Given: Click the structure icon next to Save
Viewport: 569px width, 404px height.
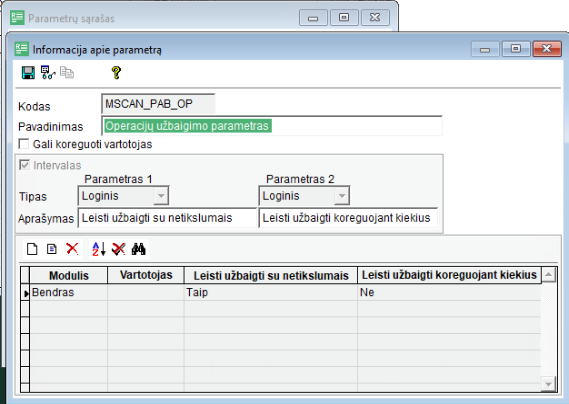Looking at the screenshot, I should tap(48, 73).
